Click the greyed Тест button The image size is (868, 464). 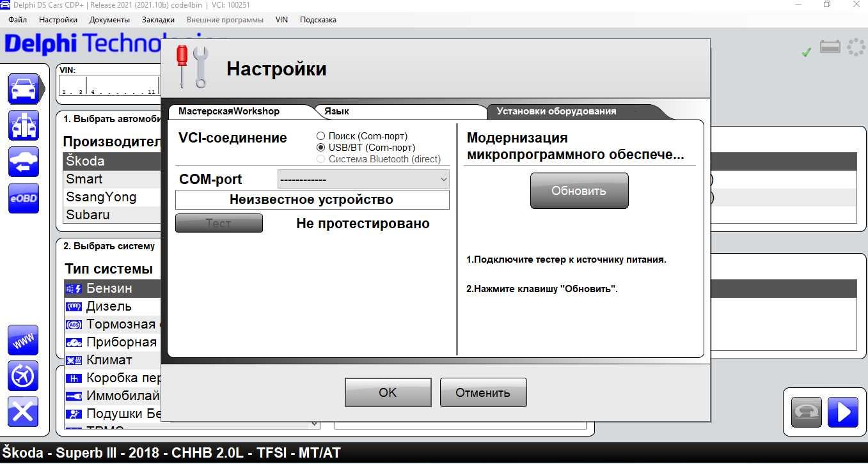tap(219, 223)
